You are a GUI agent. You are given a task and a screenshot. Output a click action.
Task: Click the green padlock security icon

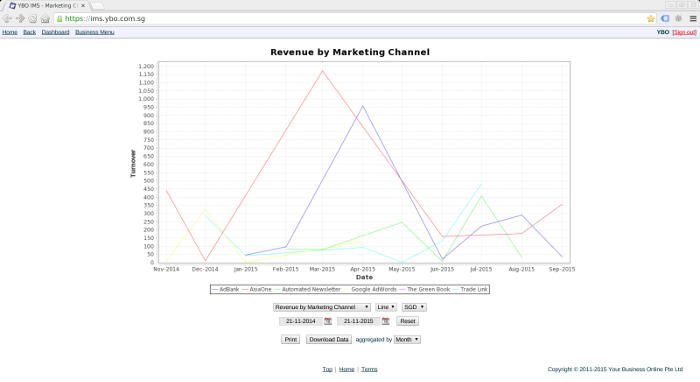(59, 19)
